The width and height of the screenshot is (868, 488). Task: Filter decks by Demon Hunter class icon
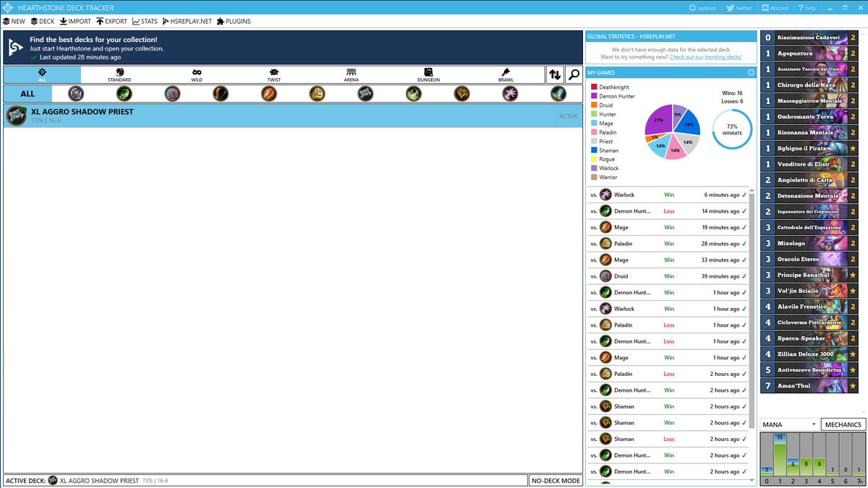(124, 93)
